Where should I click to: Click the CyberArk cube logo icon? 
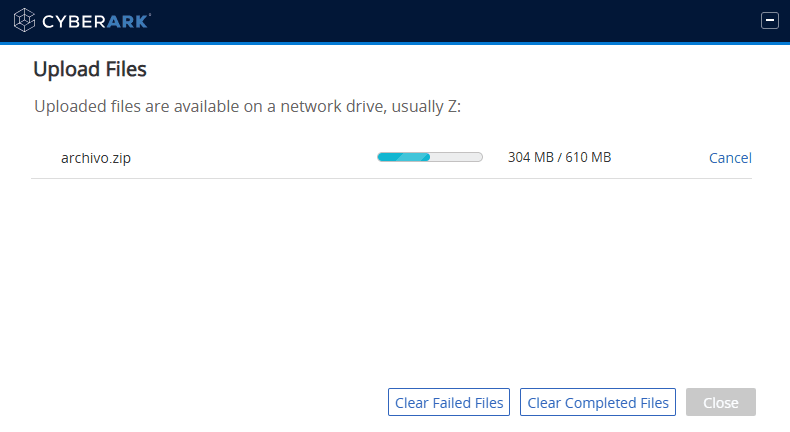click(x=24, y=21)
